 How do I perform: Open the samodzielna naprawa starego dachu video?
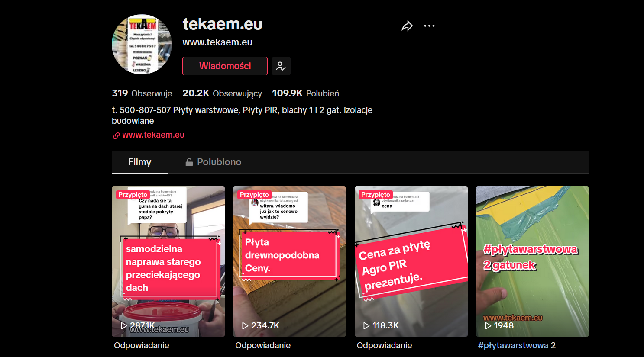168,261
